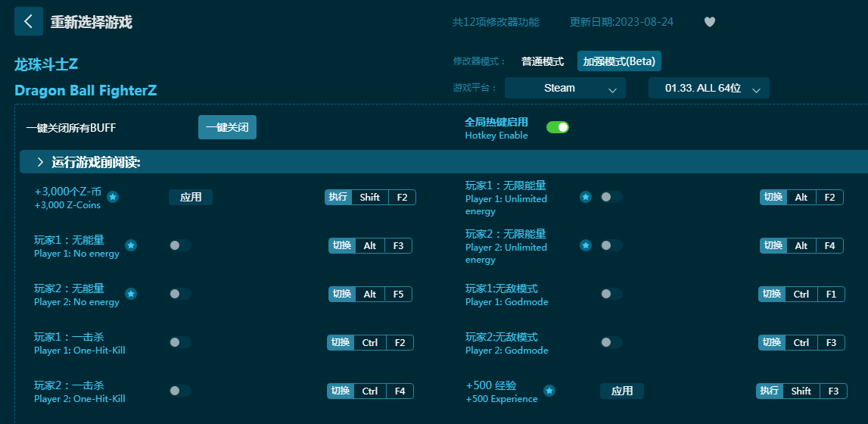This screenshot has height=424, width=868.
Task: Activate Player 1: Godmode toggle
Action: click(611, 294)
